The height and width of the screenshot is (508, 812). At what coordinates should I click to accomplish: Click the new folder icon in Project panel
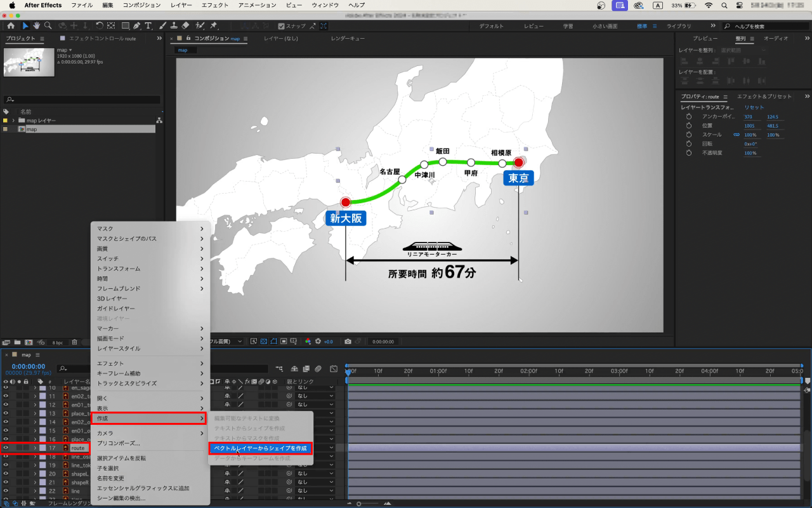tap(18, 342)
